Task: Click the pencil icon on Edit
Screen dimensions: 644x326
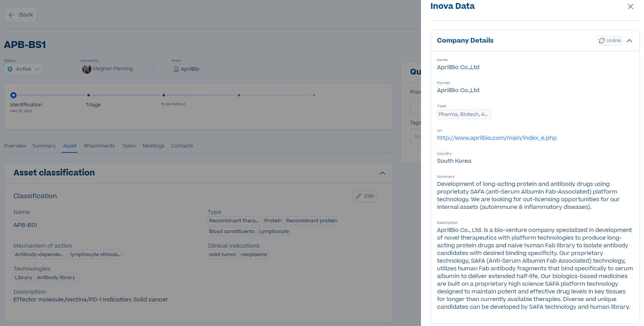Action: point(358,196)
